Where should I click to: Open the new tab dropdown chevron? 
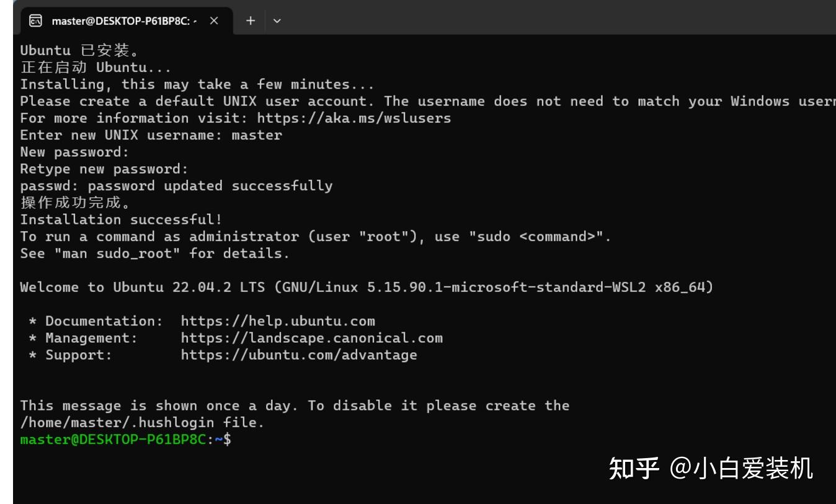coord(277,20)
